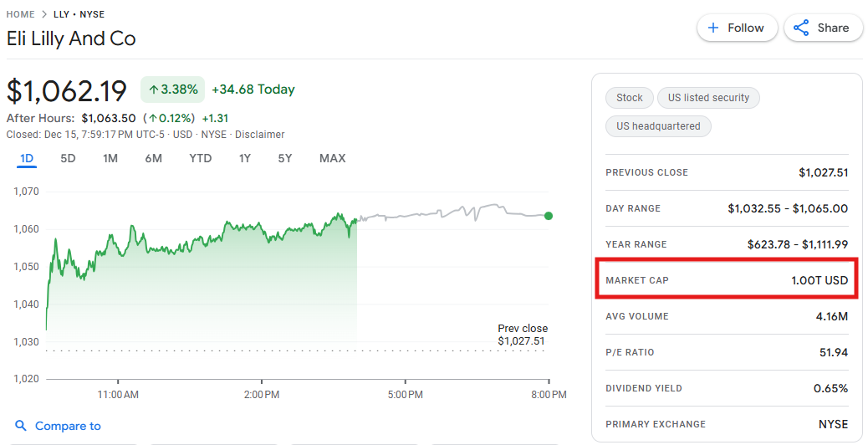Go to the HOME breadcrumb link

tap(21, 14)
